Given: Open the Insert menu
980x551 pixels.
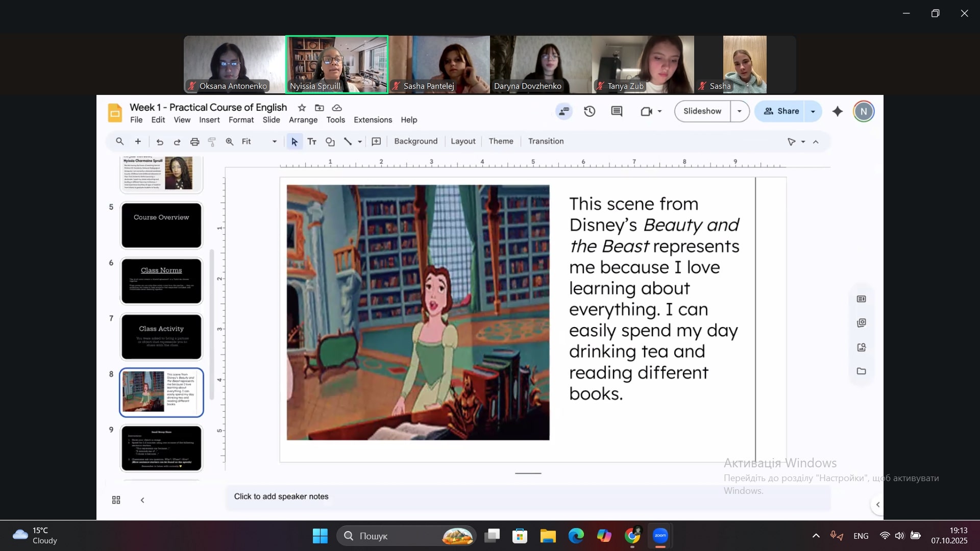Looking at the screenshot, I should pyautogui.click(x=209, y=120).
